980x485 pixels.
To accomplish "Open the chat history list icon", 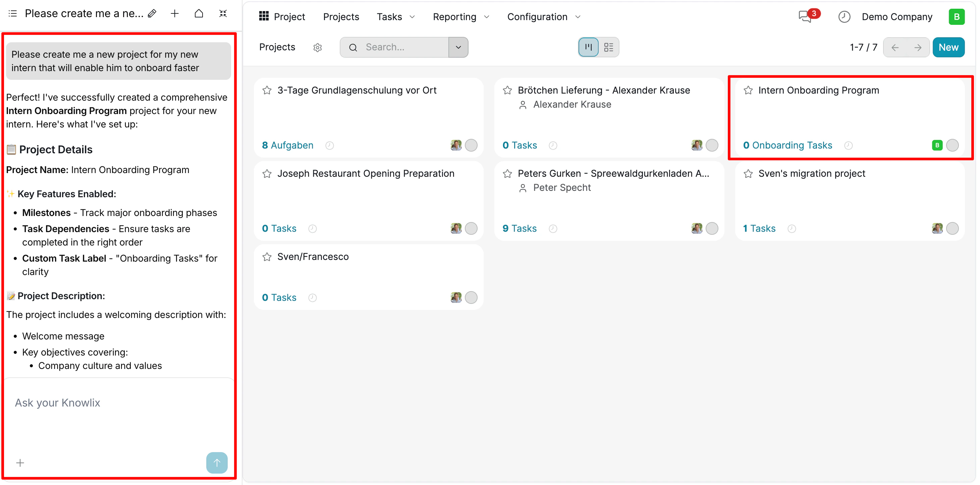I will [x=12, y=14].
